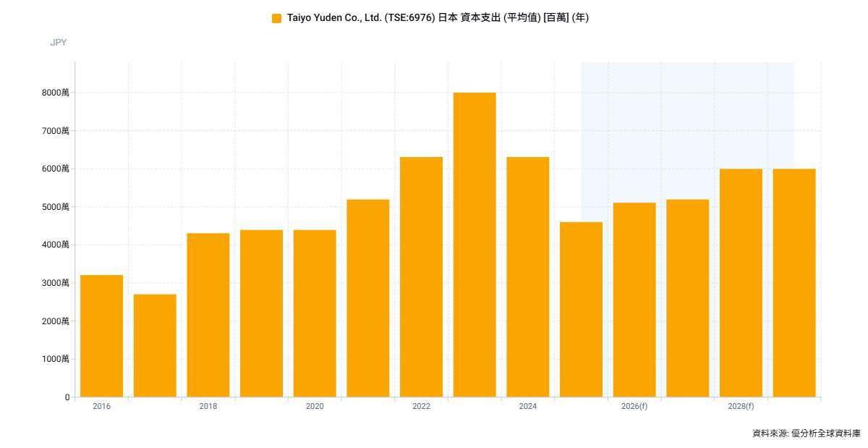Select the 2018 capital expenditure bar
The height and width of the screenshot is (448, 868).
[208, 315]
